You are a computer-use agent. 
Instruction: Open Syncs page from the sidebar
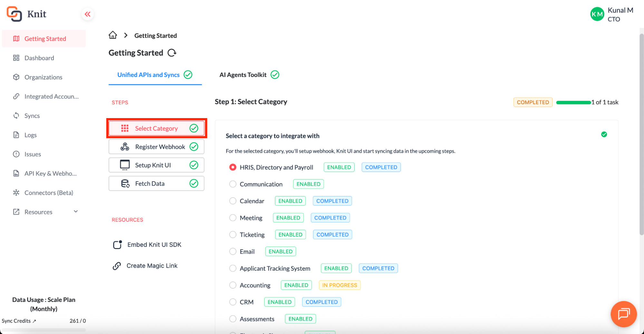[44, 116]
